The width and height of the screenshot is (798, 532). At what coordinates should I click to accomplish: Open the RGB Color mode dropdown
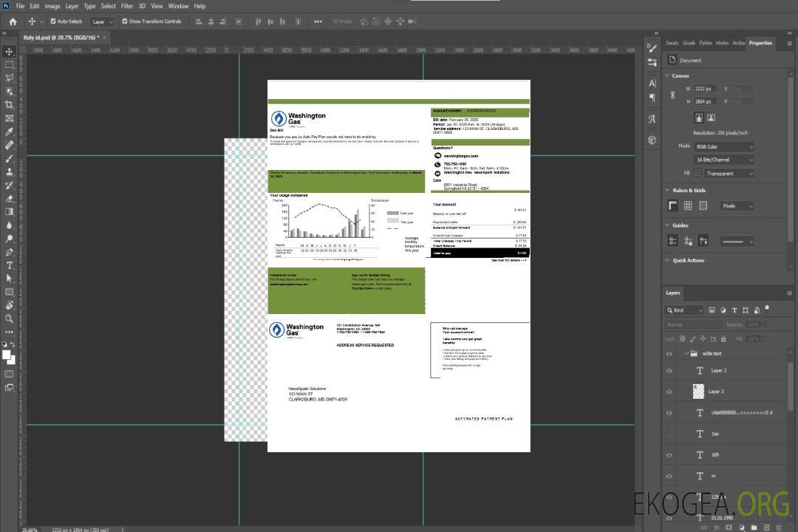click(724, 146)
